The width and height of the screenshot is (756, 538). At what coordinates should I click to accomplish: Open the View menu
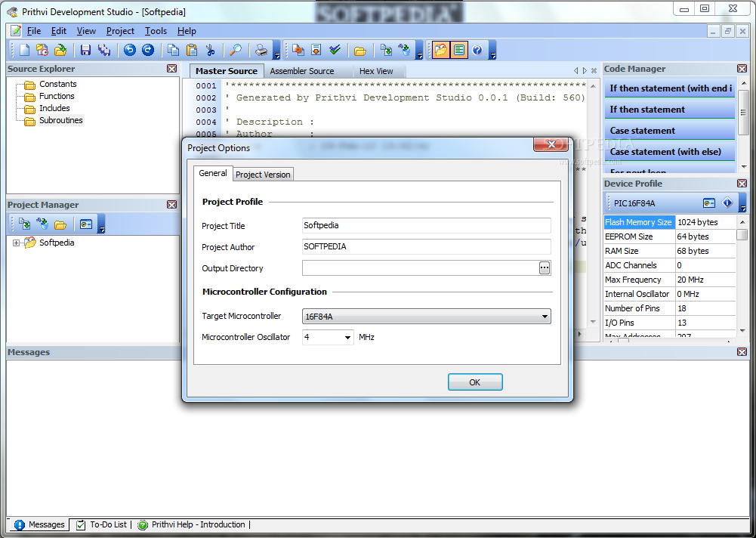click(x=86, y=31)
